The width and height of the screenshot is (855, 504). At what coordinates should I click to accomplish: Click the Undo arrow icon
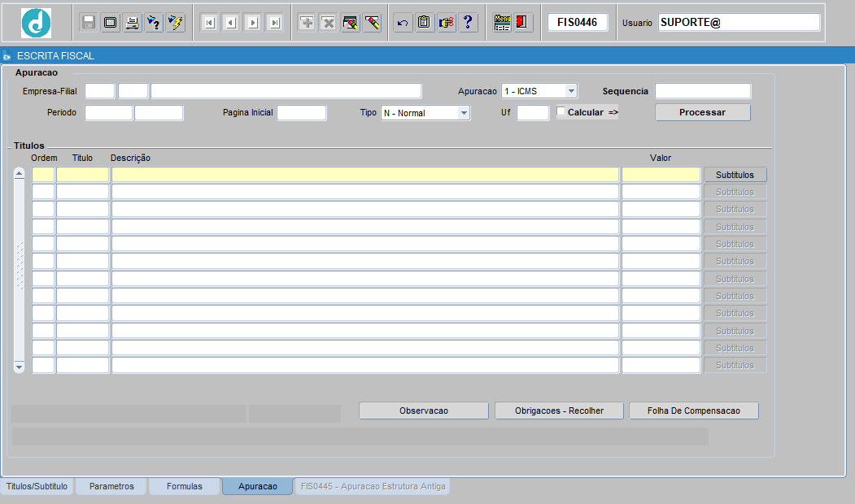tap(402, 23)
